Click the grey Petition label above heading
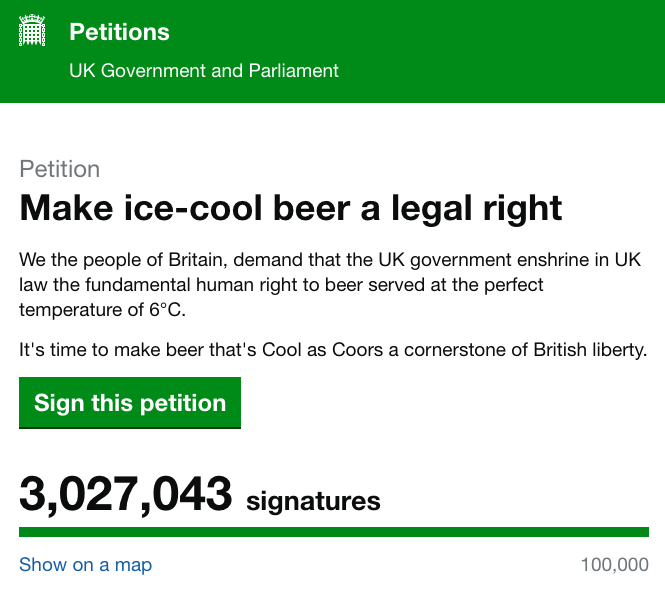The image size is (665, 602). pos(59,169)
